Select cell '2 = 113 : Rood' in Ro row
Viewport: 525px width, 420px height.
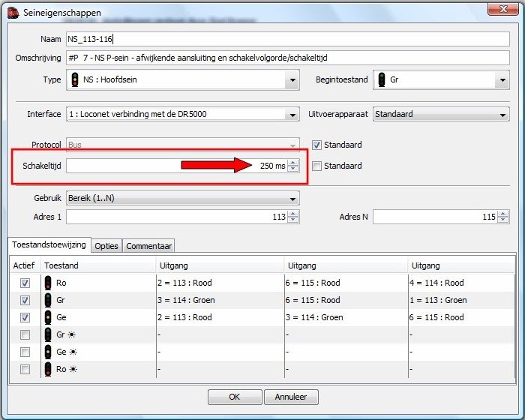click(x=220, y=283)
